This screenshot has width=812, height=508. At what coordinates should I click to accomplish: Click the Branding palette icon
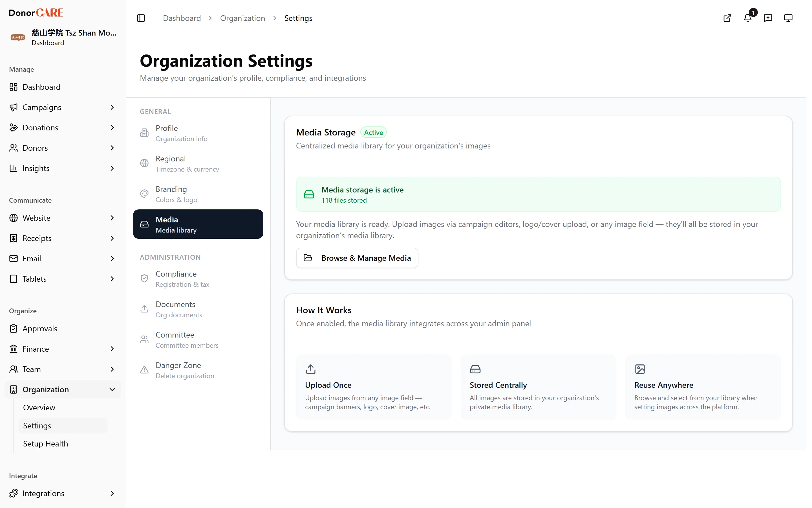[144, 194]
